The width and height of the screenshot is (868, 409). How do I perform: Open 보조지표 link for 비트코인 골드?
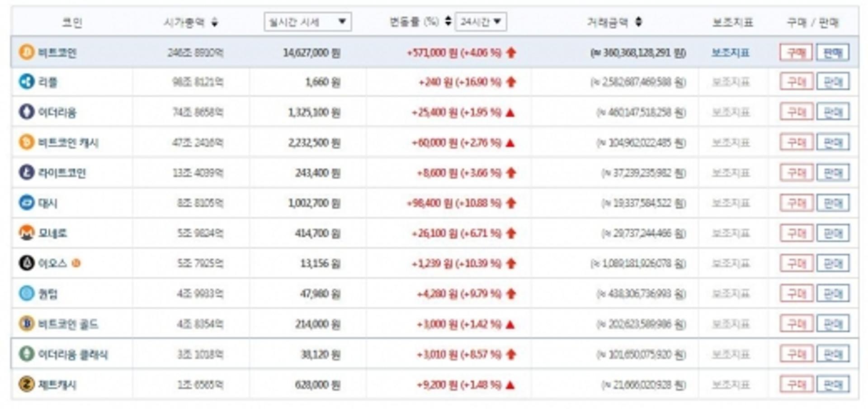pyautogui.click(x=731, y=323)
